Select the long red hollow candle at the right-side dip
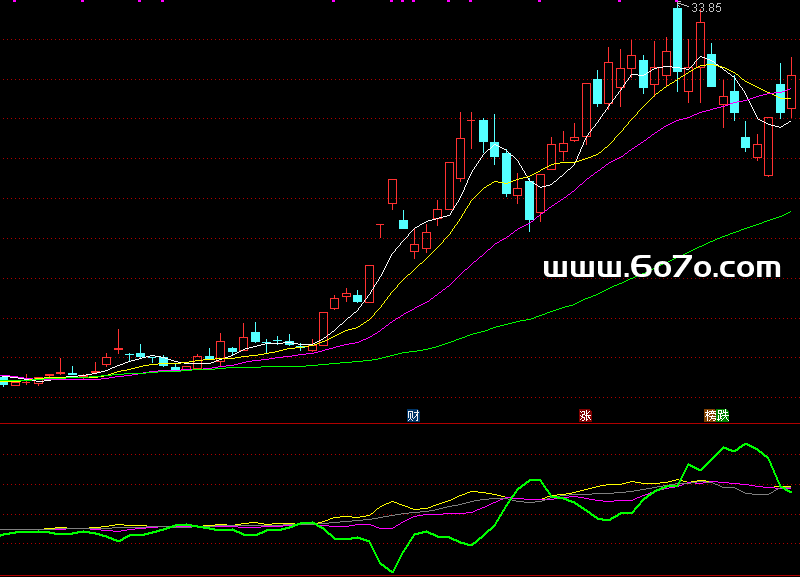 pos(768,147)
